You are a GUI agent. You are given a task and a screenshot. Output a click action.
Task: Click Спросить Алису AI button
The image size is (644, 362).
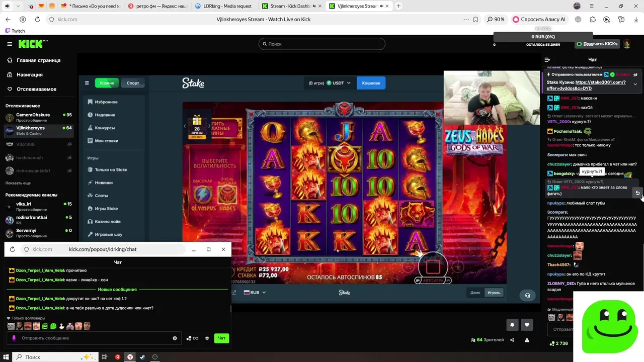click(539, 19)
